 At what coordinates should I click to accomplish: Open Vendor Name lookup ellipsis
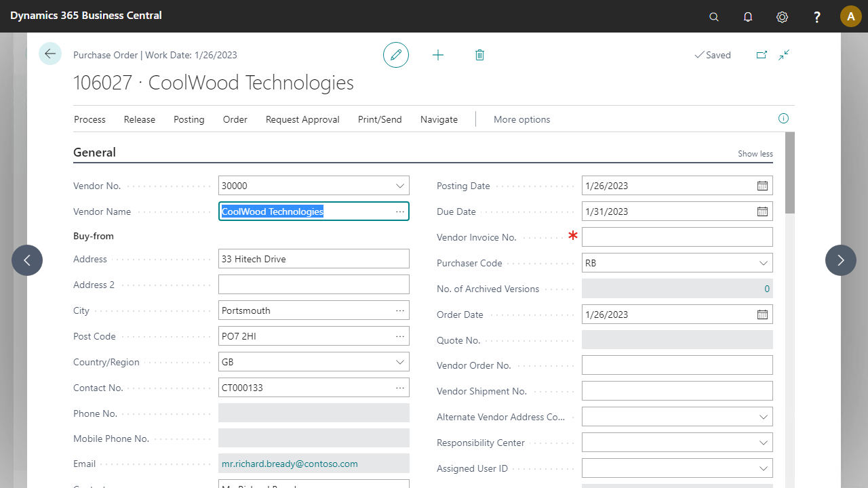(400, 211)
